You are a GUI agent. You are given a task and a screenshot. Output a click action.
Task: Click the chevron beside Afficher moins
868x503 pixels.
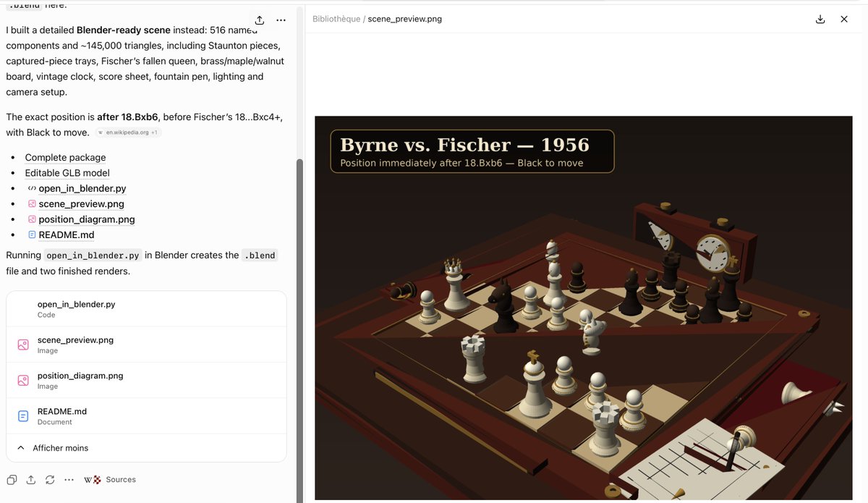(x=20, y=448)
